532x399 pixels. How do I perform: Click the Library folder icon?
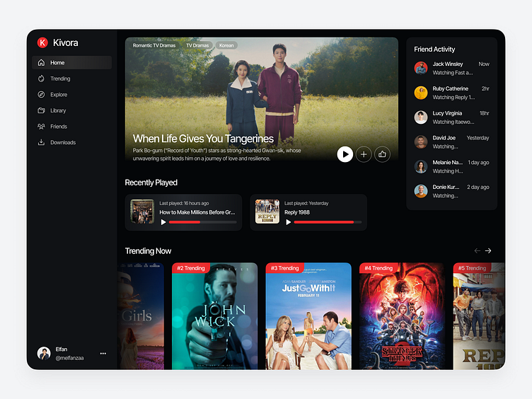point(41,110)
